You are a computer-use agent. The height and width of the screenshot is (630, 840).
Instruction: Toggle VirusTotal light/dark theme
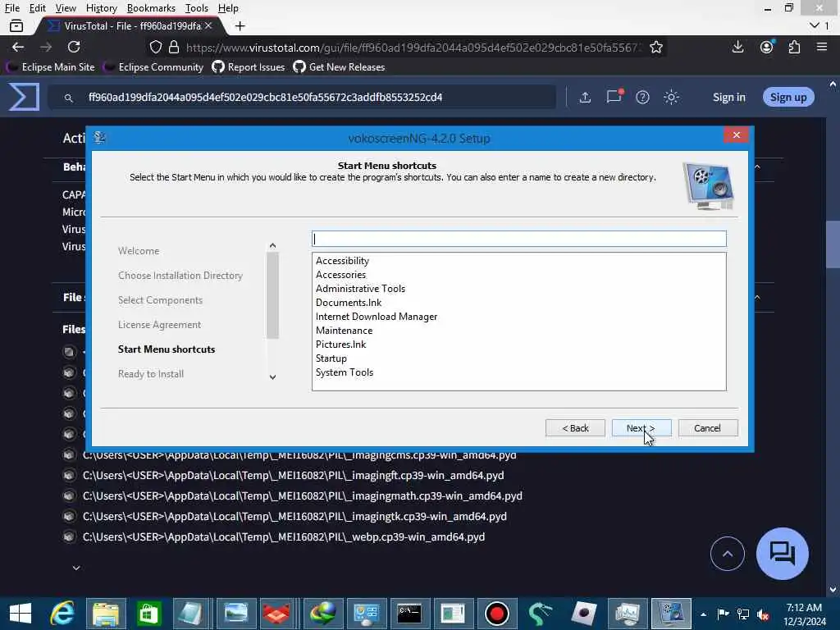point(671,97)
